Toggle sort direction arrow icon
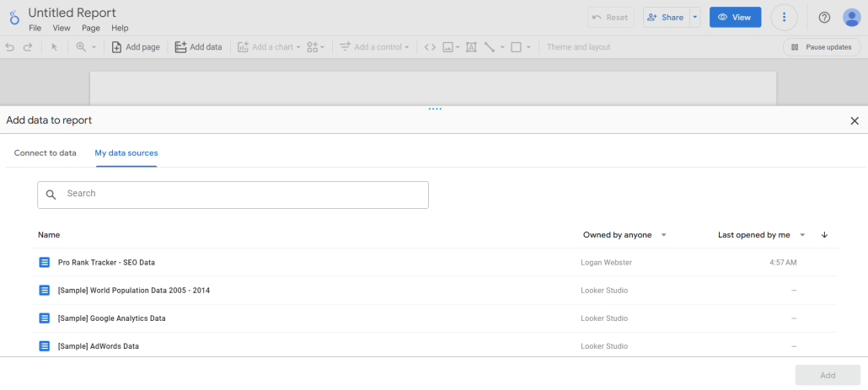The height and width of the screenshot is (390, 868). pos(824,235)
